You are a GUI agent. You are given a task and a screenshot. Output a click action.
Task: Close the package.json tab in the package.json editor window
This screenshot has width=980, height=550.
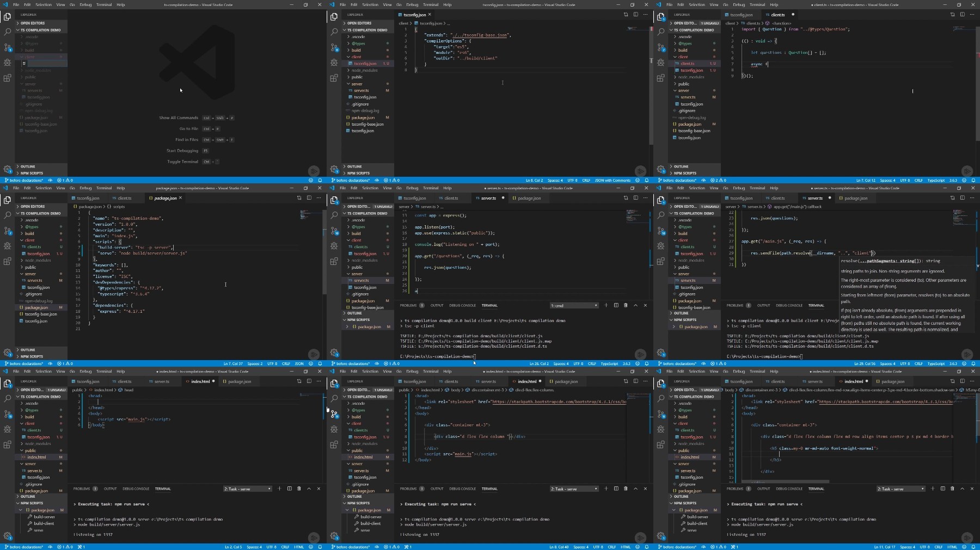point(180,198)
